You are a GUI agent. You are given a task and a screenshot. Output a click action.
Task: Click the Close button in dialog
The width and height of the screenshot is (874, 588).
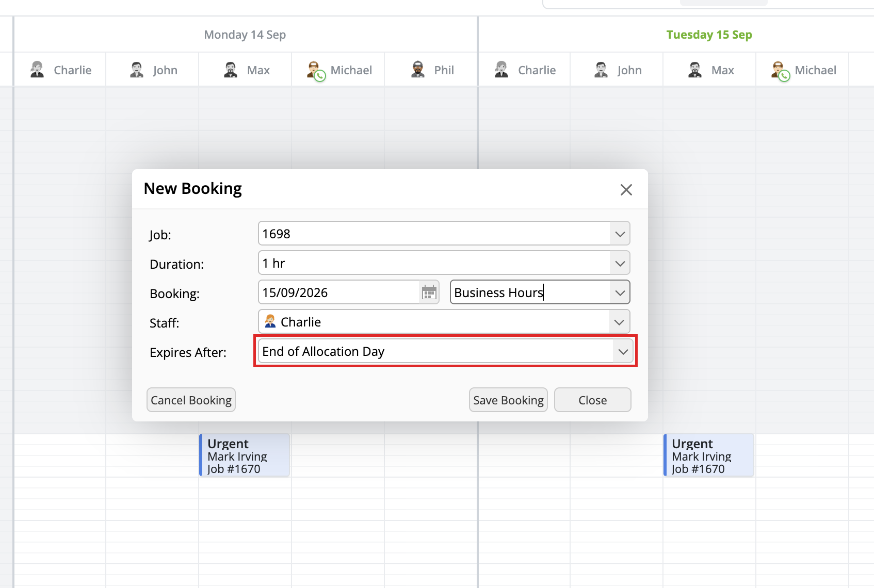click(x=592, y=400)
